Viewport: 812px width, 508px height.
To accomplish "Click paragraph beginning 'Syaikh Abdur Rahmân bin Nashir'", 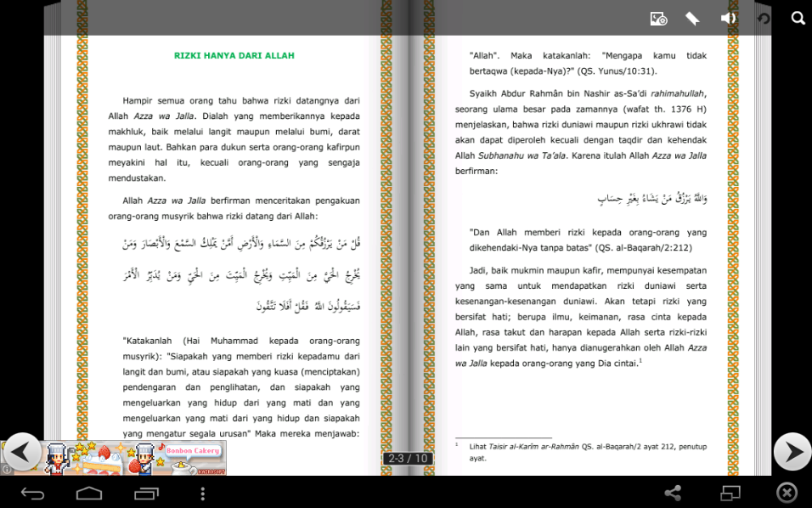I will [x=581, y=132].
